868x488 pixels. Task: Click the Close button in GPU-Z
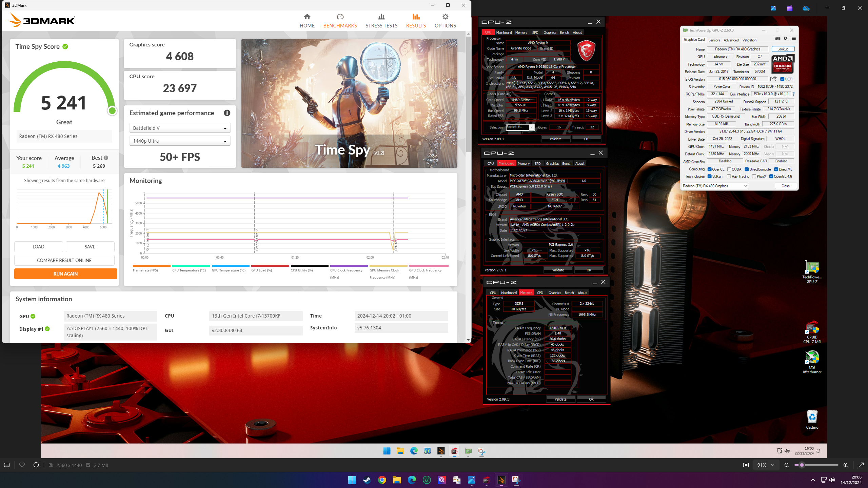click(785, 186)
